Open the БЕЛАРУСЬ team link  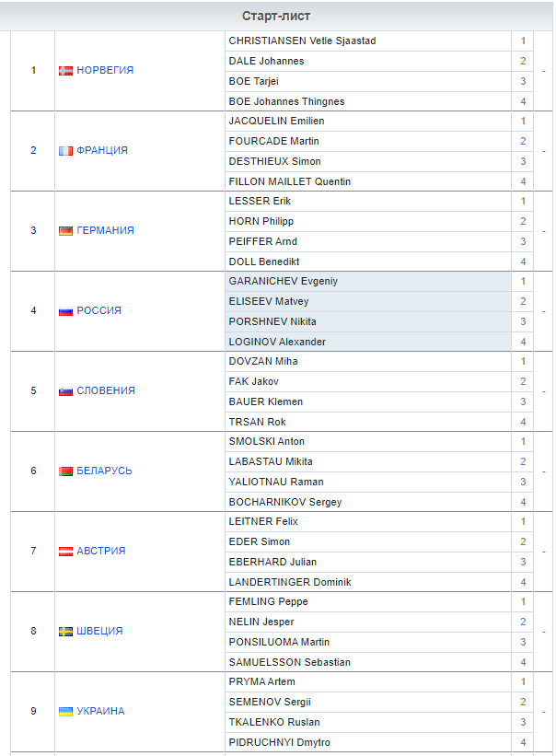[x=104, y=471]
